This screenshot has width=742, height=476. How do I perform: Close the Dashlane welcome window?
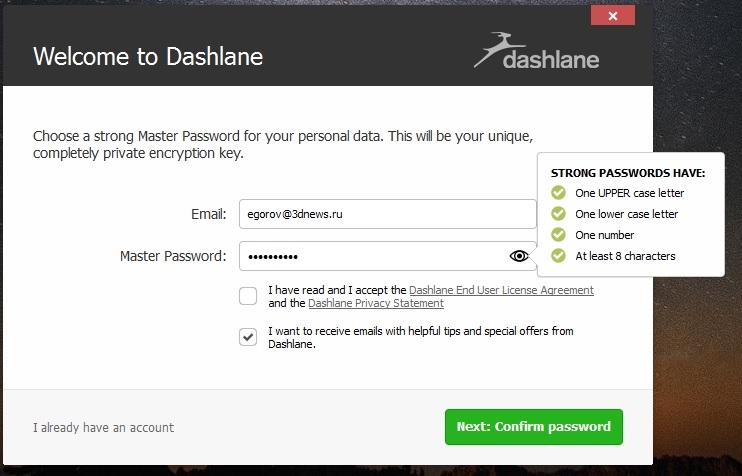(x=613, y=16)
